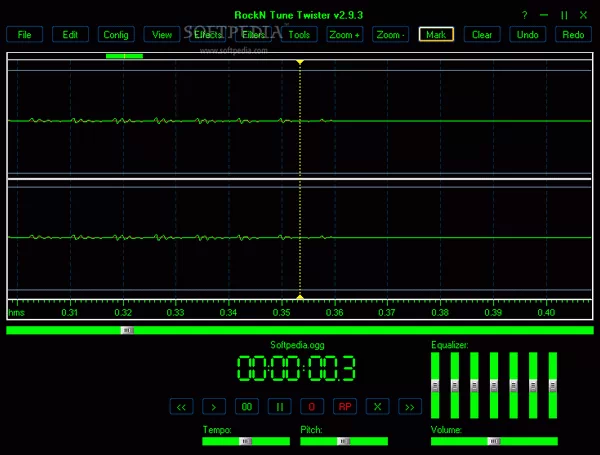
Task: Click the help question mark icon
Action: (524, 15)
